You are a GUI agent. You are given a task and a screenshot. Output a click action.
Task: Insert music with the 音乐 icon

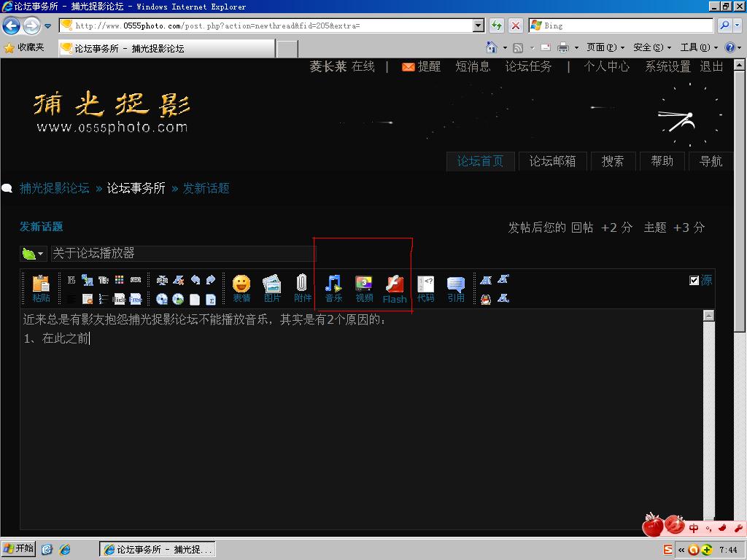coord(333,287)
